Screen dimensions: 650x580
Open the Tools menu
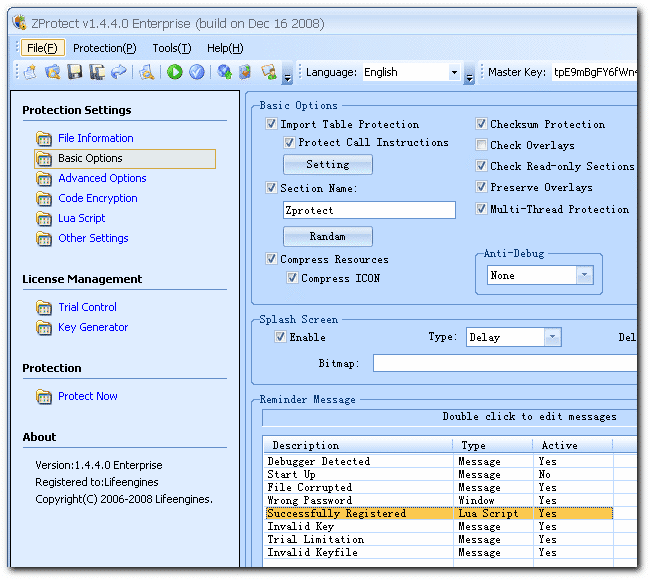(x=171, y=48)
